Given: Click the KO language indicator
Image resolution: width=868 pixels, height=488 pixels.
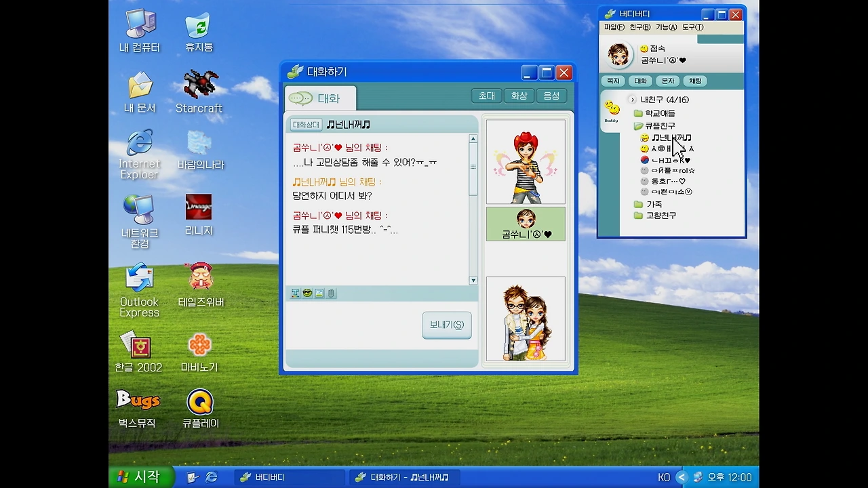Looking at the screenshot, I should point(664,478).
